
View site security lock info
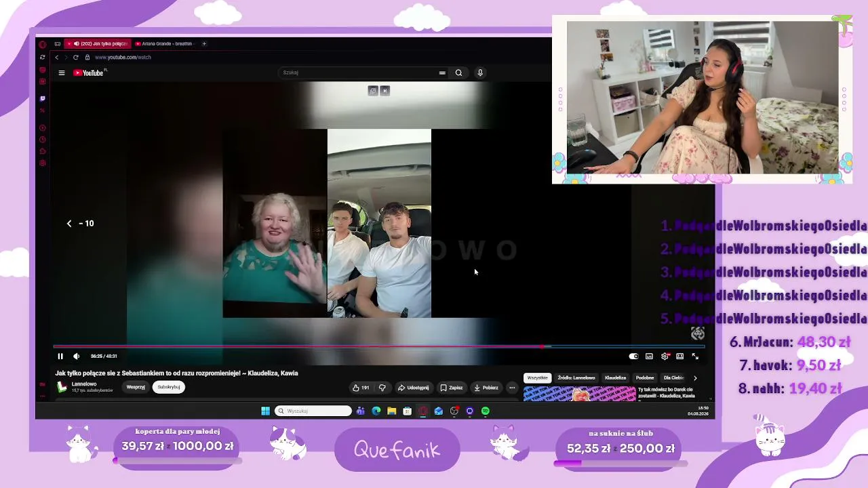coord(87,58)
